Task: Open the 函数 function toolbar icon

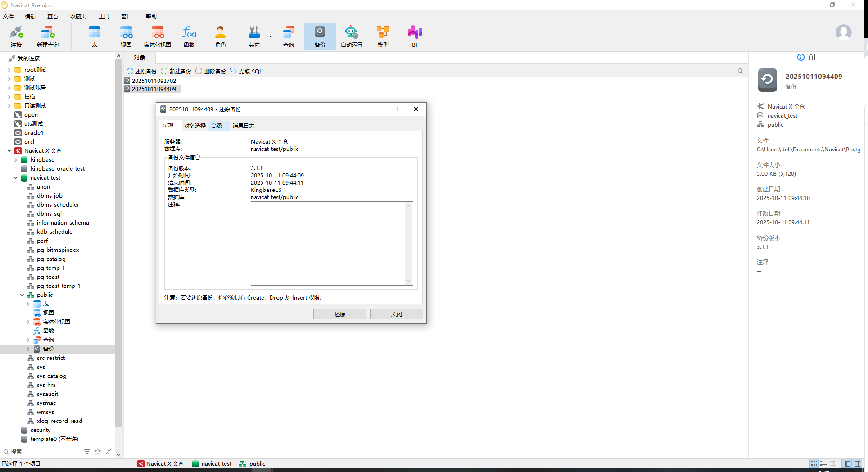Action: tap(189, 36)
